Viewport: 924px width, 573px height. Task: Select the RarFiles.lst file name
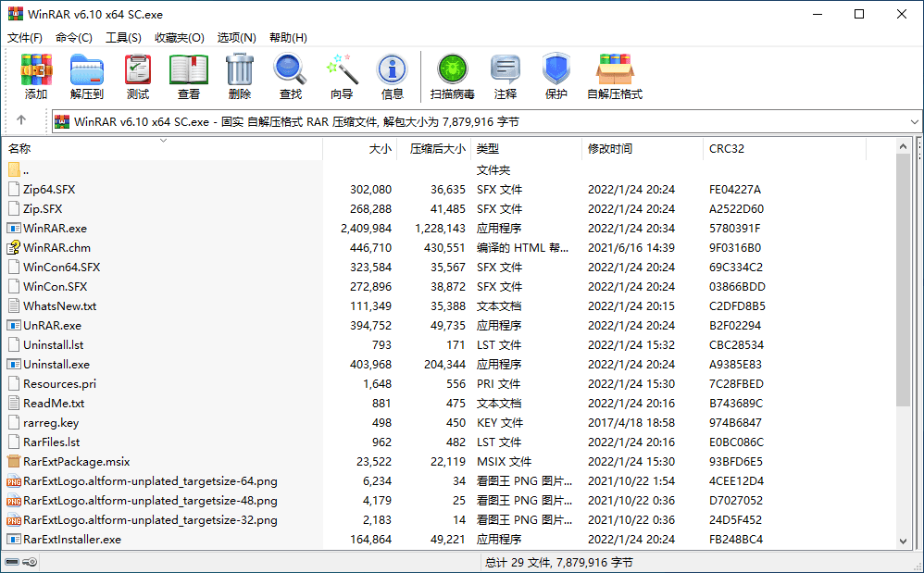[51, 442]
